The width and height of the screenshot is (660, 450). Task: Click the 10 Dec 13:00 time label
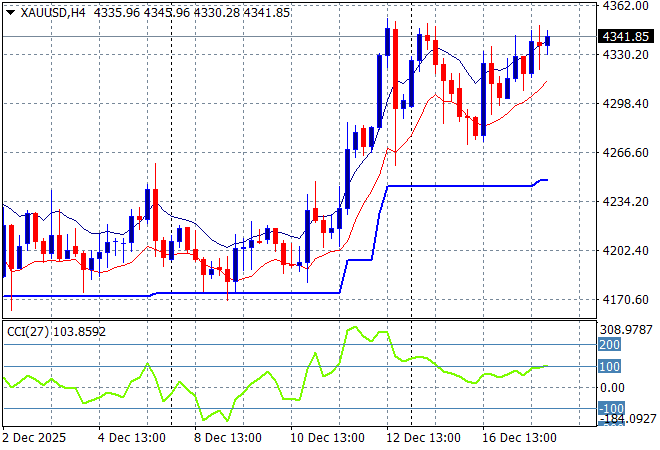tap(325, 437)
